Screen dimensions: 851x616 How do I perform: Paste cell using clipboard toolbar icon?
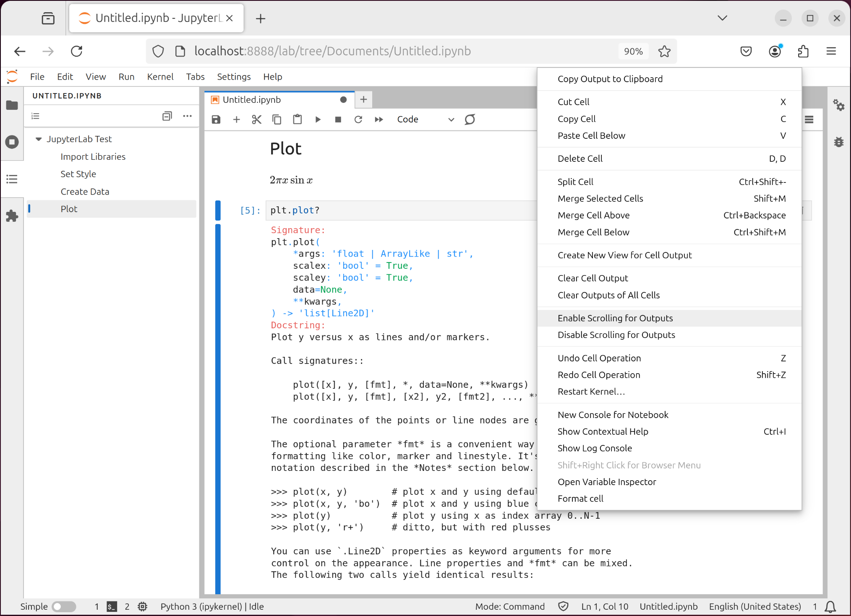click(297, 120)
